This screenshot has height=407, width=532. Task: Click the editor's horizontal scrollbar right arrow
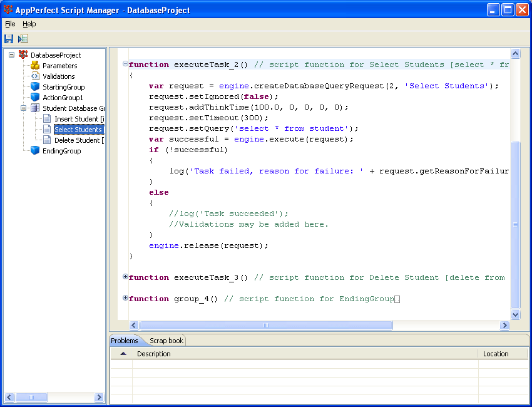506,325
